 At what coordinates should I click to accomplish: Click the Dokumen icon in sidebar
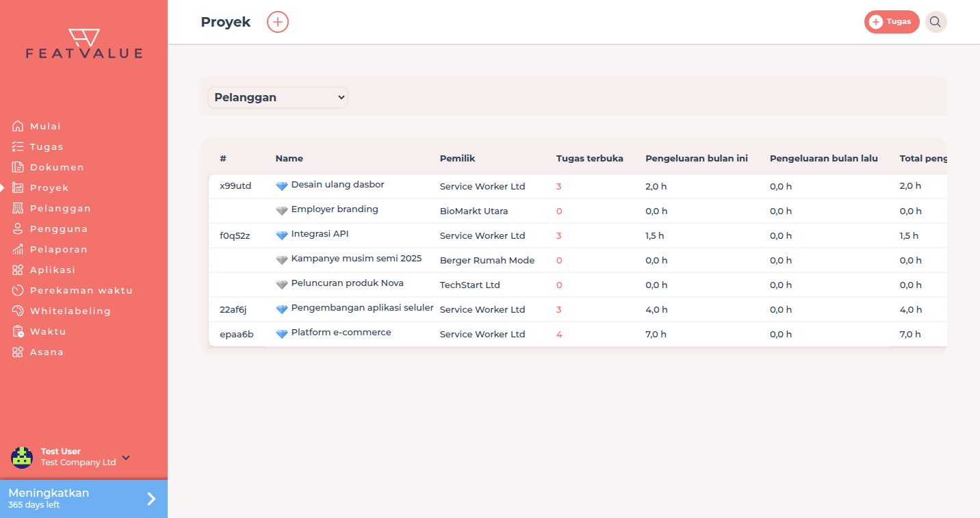click(x=18, y=167)
